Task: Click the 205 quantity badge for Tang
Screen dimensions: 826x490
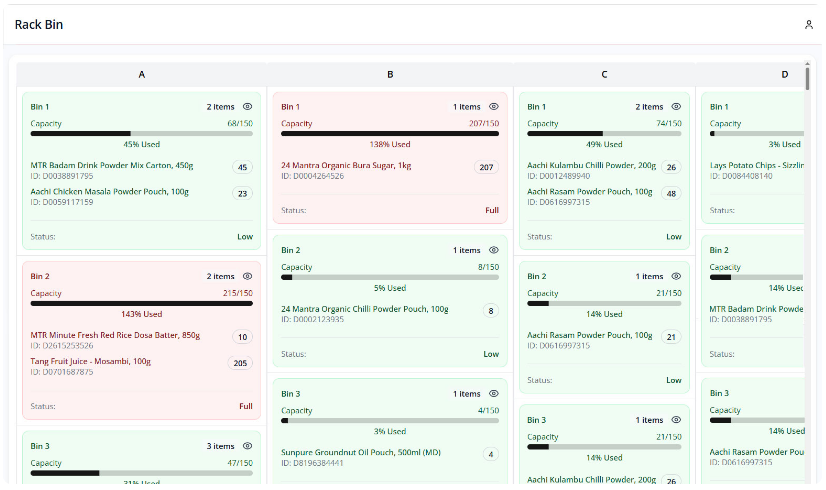Action: coord(240,363)
